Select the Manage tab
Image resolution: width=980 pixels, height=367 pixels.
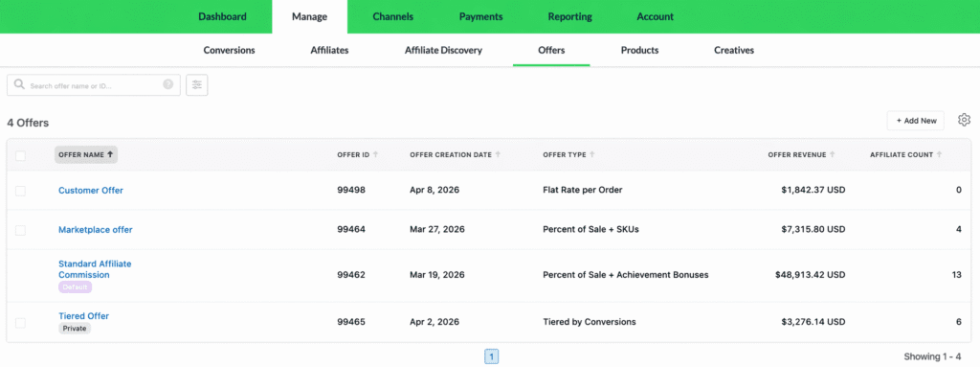coord(309,17)
